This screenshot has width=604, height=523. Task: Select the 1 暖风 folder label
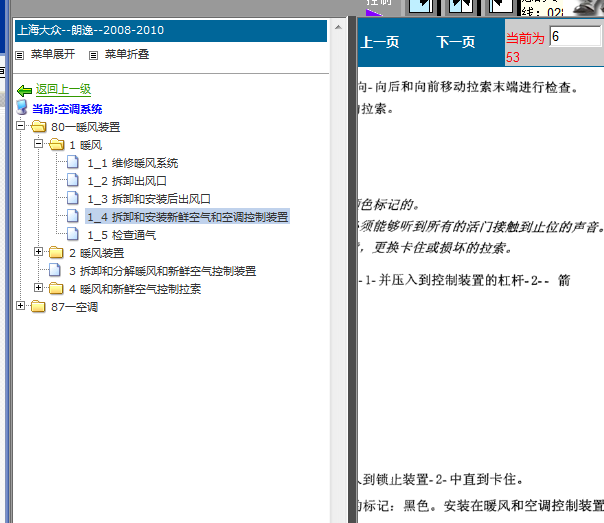tap(86, 145)
